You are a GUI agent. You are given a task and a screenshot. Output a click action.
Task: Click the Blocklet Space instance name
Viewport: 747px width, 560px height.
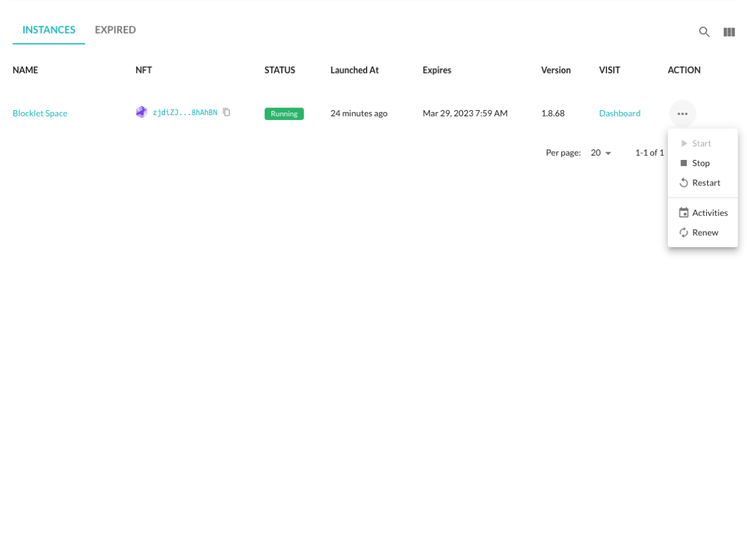pos(40,113)
